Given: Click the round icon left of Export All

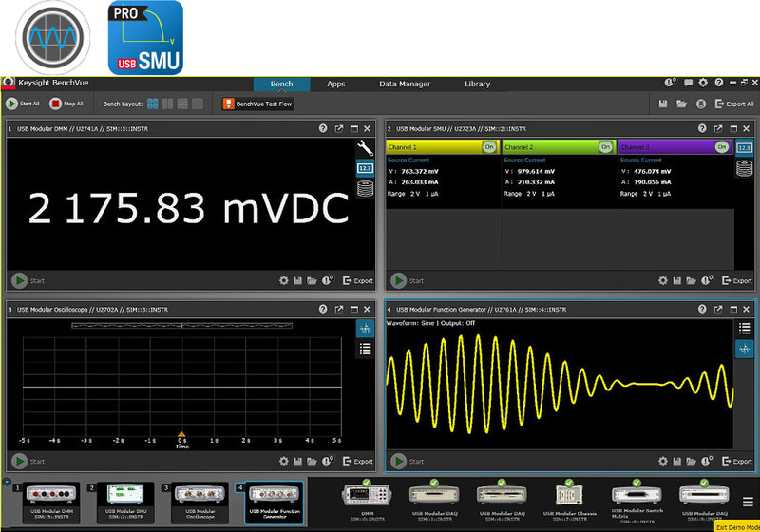Looking at the screenshot, I should pyautogui.click(x=701, y=104).
